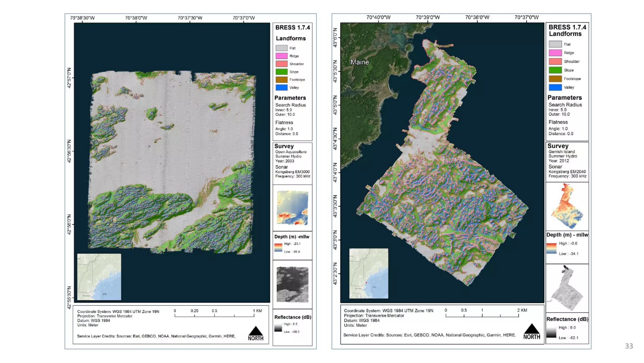
Task: Click the left map's 1 KM scale bar
Action: click(214, 315)
